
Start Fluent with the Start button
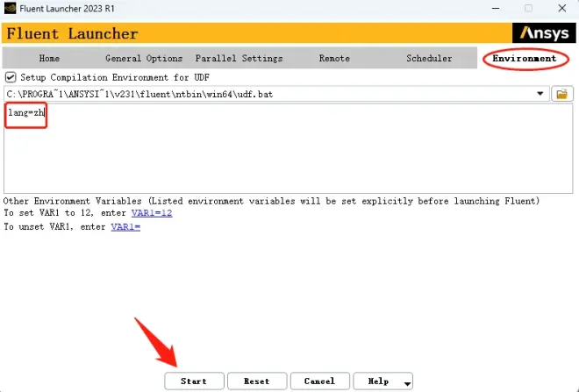(194, 381)
